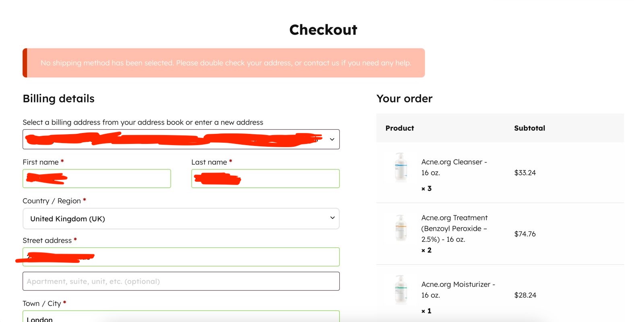The image size is (644, 322).
Task: Open the billing address book dropdown
Action: pos(181,139)
